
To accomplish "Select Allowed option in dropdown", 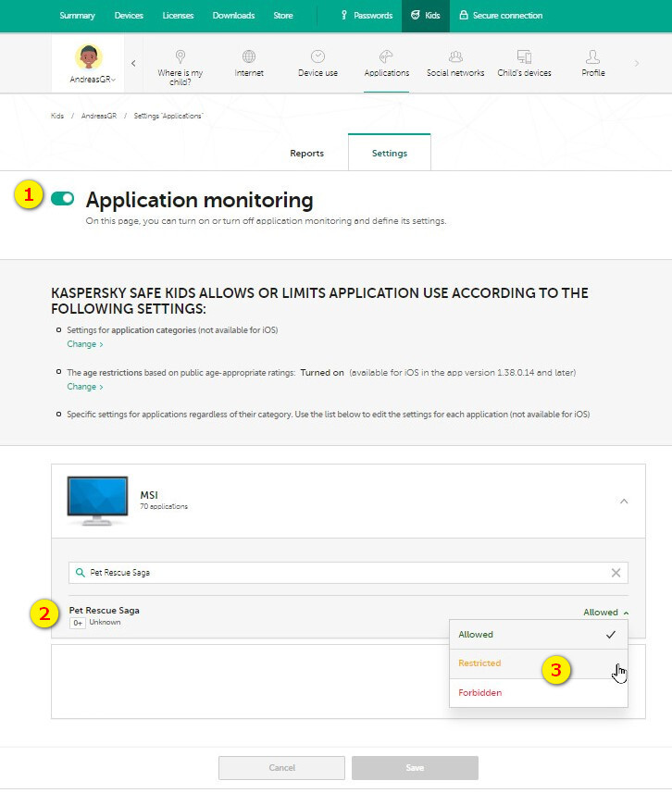I will (539, 634).
